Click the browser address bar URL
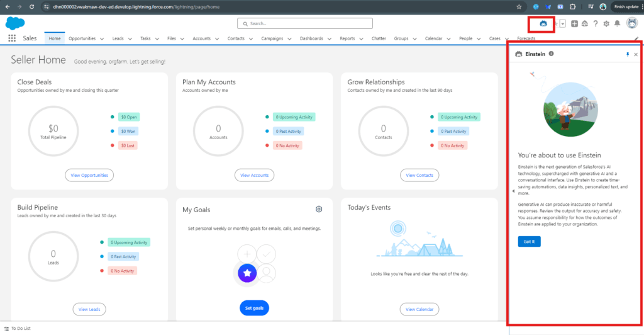Viewport: 644px width, 335px height. click(x=136, y=6)
